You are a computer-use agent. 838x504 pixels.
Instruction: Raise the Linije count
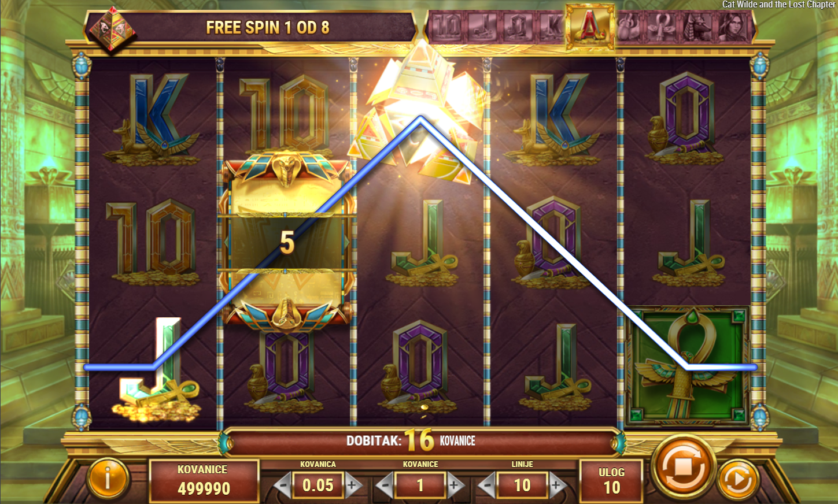pos(557,486)
